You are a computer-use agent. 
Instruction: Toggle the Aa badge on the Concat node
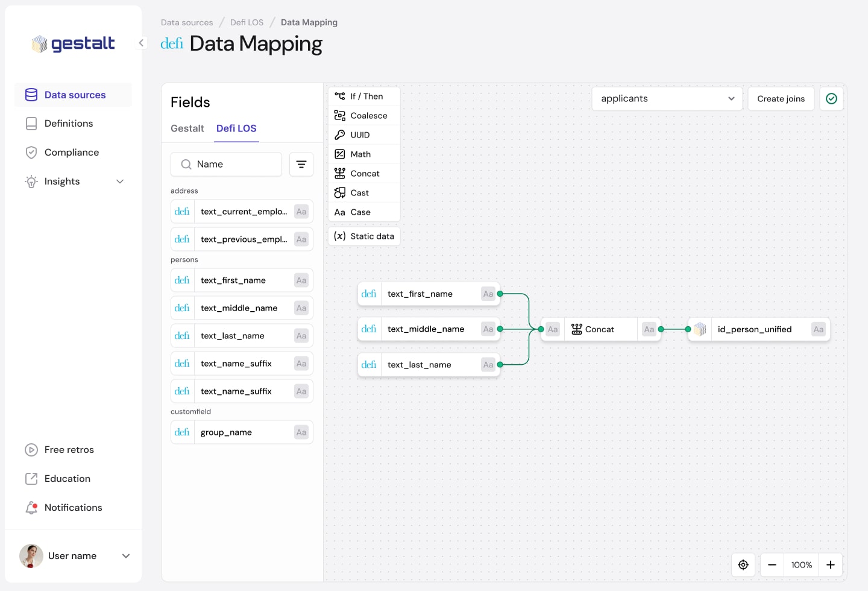[x=552, y=329]
